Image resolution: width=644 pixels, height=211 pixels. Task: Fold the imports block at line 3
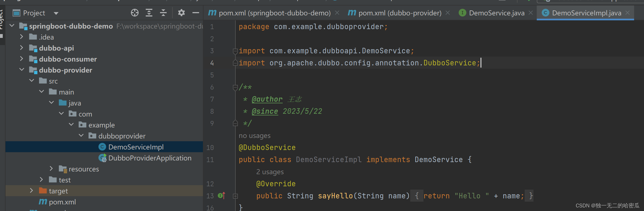(235, 51)
